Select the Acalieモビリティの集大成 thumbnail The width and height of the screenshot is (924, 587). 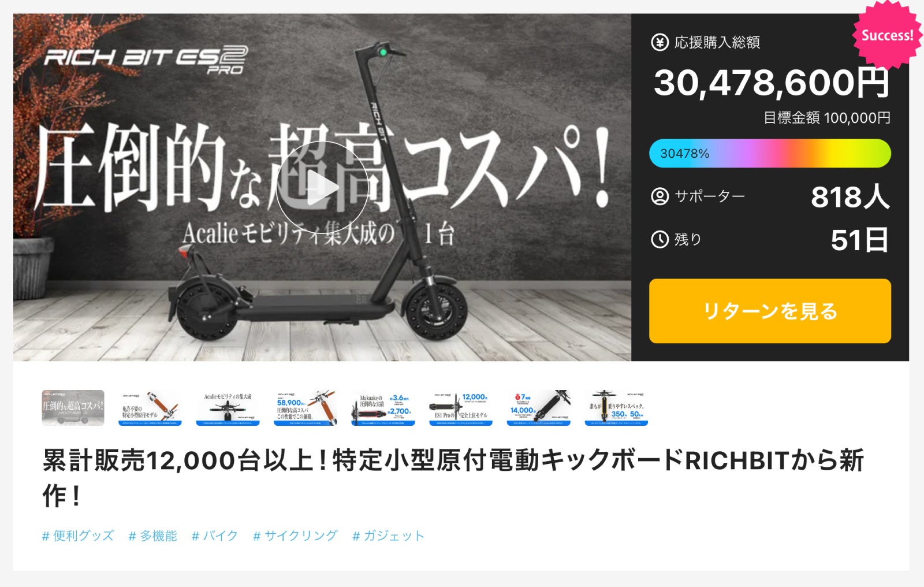pos(228,408)
